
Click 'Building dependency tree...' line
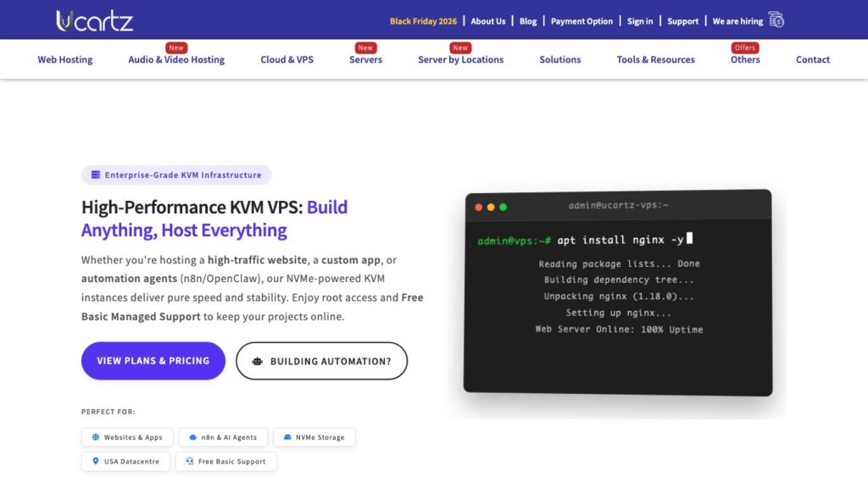tap(619, 280)
